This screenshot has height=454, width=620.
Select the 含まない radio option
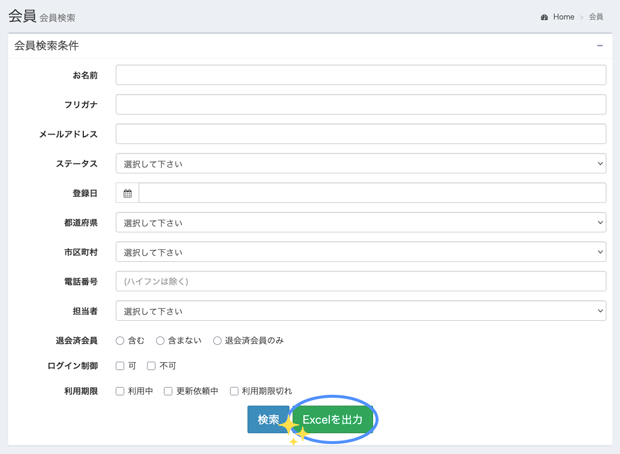(x=160, y=340)
